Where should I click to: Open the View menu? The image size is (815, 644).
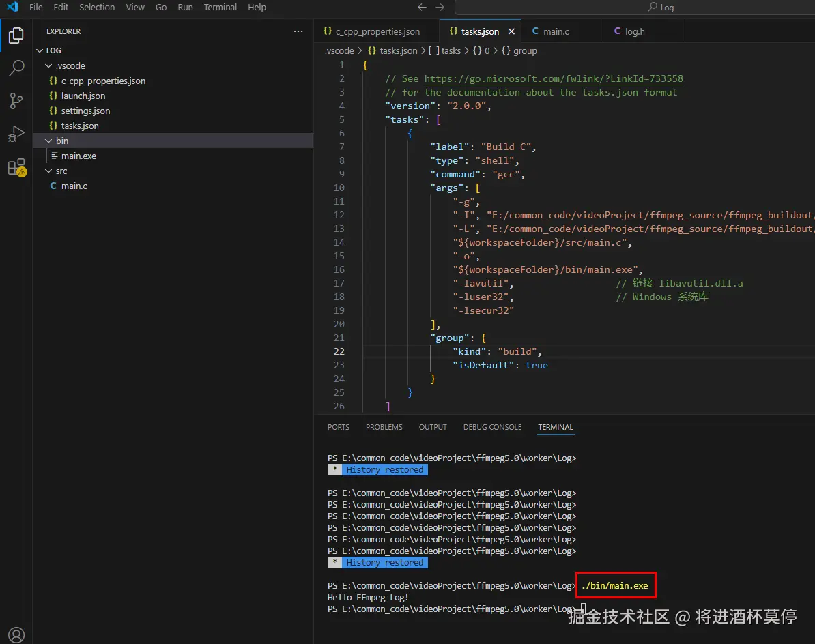click(x=135, y=8)
